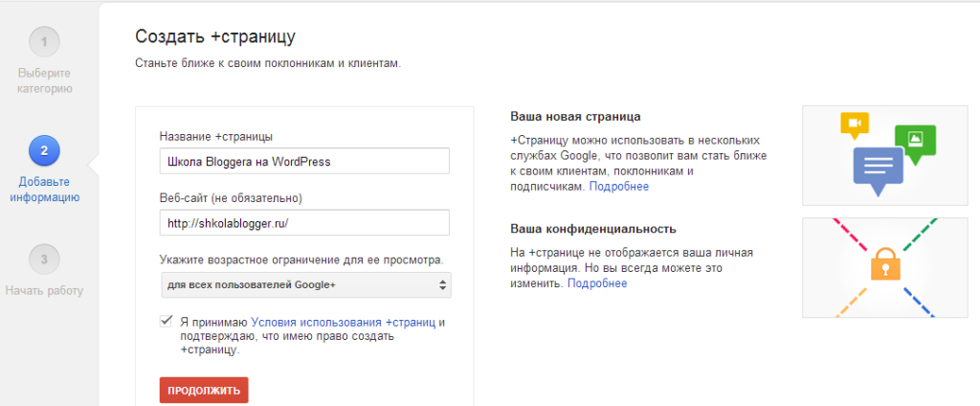Screen dimensions: 980x406
Task: Click the red ПРОДОЛЖИТЬ button
Action: pyautogui.click(x=205, y=390)
